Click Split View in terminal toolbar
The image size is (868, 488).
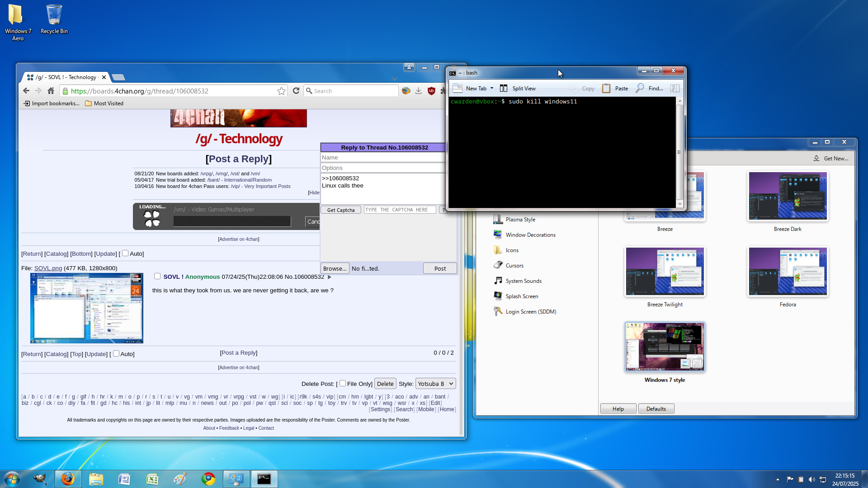pos(518,89)
